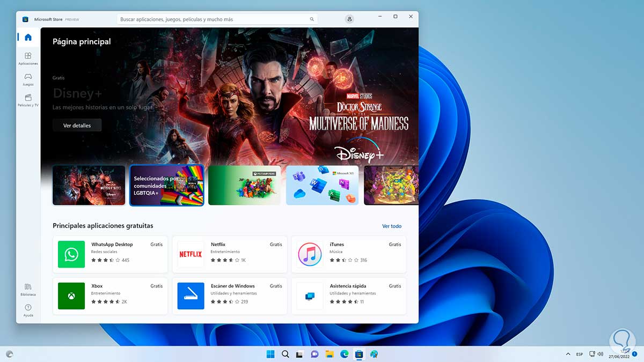Select the LGBTQIA+ communities carousel thumbnail

coord(167,186)
